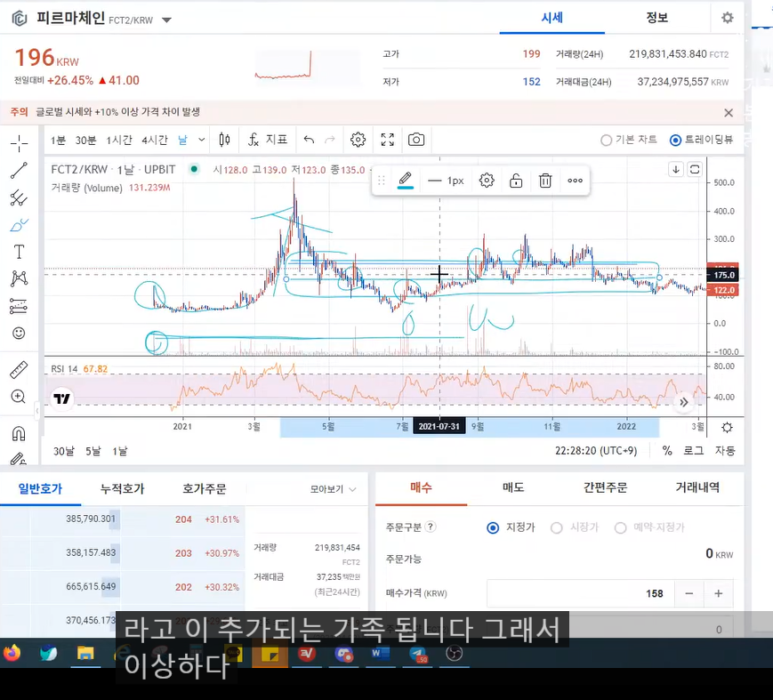Screen dimensions: 773x700
Task: Open the chart patterns tool
Action: click(19, 278)
